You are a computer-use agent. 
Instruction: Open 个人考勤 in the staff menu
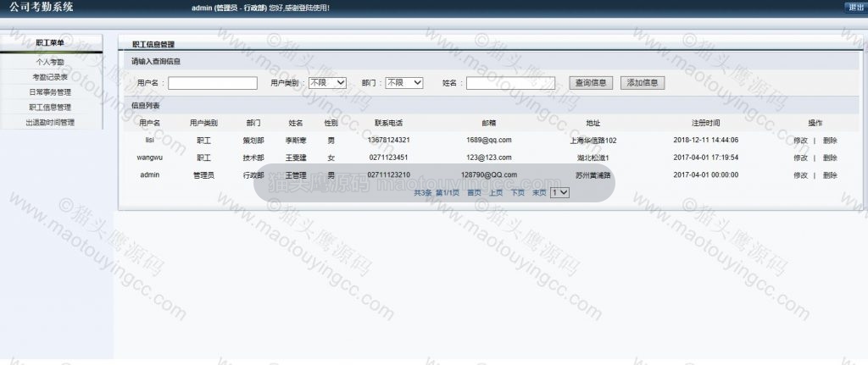(x=50, y=62)
